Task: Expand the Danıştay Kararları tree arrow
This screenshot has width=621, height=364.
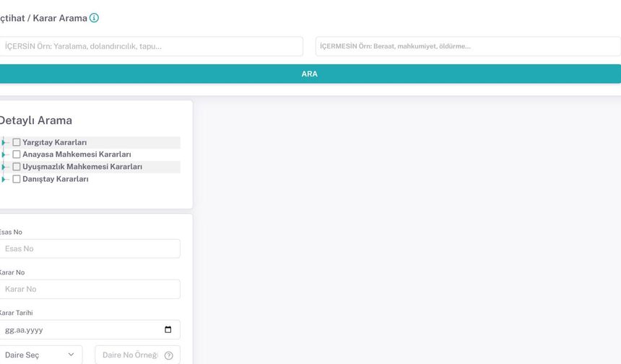Action: (4, 179)
